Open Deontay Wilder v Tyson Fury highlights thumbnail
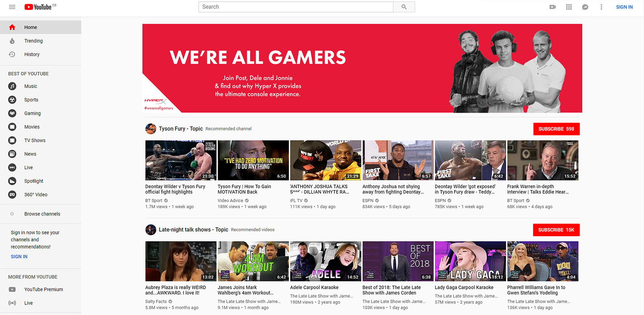This screenshot has width=644, height=315. pyautogui.click(x=181, y=160)
